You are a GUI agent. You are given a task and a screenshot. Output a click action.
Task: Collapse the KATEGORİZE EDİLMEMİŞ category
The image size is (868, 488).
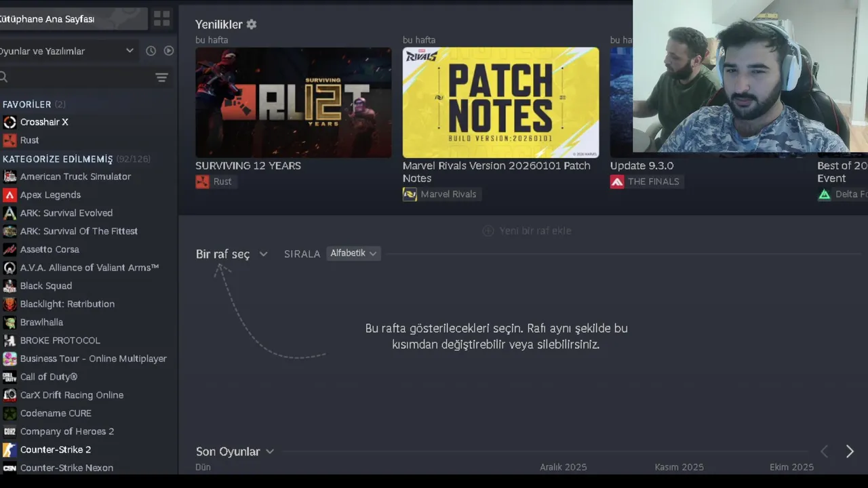(77, 159)
